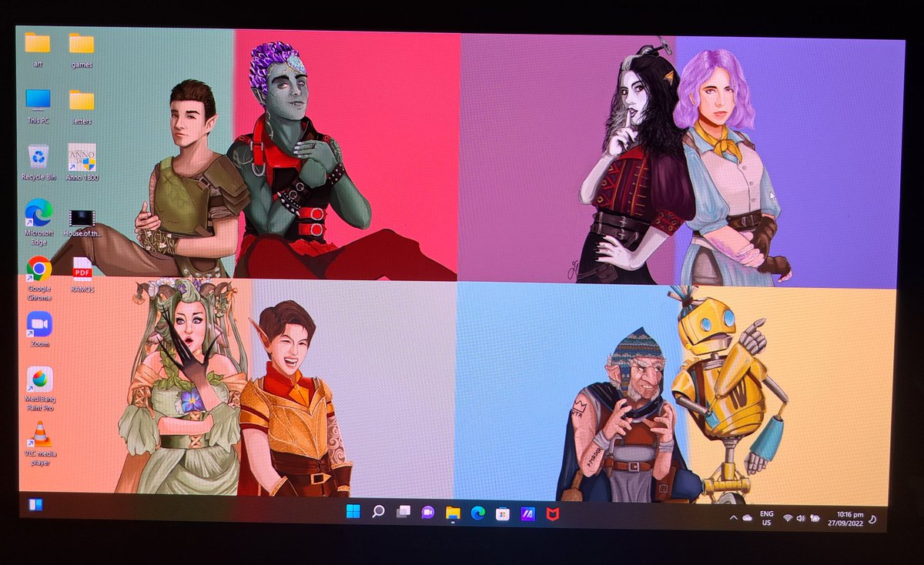Open the Teams Chat taskbar icon
The height and width of the screenshot is (565, 924).
pos(428,513)
